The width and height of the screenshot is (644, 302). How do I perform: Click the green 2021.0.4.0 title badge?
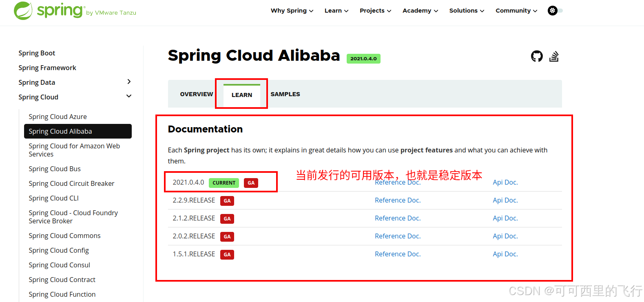(x=363, y=59)
